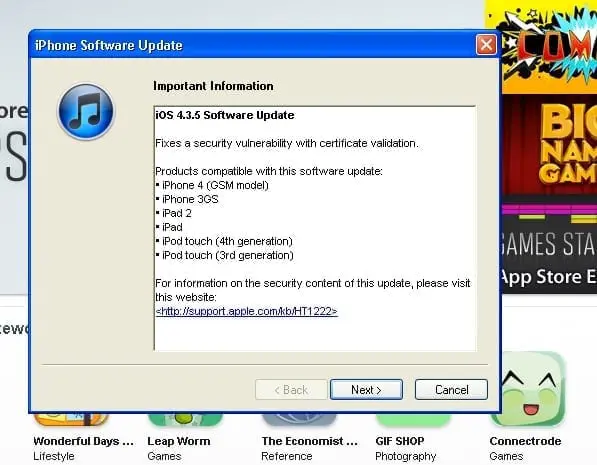Click the comic-style banner at top right
The image size is (597, 465).
click(x=549, y=47)
